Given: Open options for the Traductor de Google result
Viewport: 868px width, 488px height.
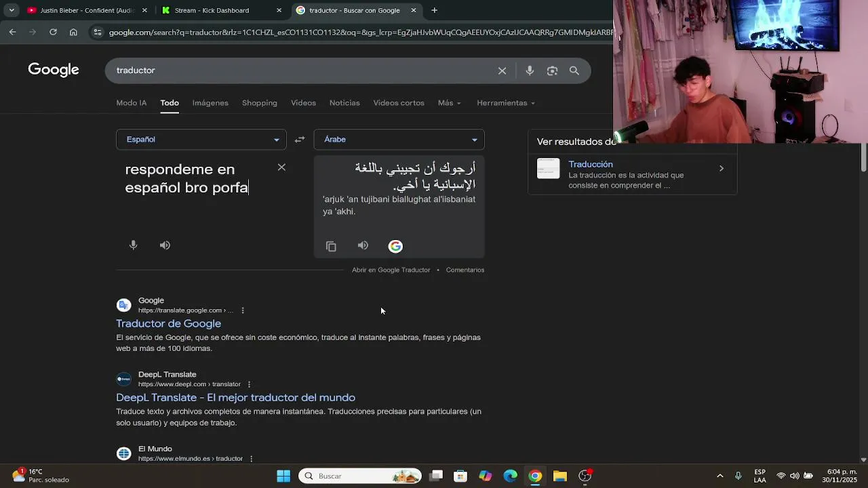Looking at the screenshot, I should tap(243, 310).
